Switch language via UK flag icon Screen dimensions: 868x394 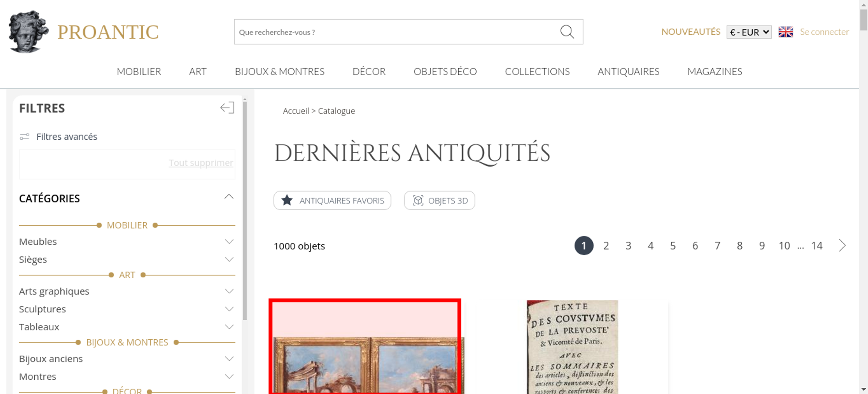[785, 32]
